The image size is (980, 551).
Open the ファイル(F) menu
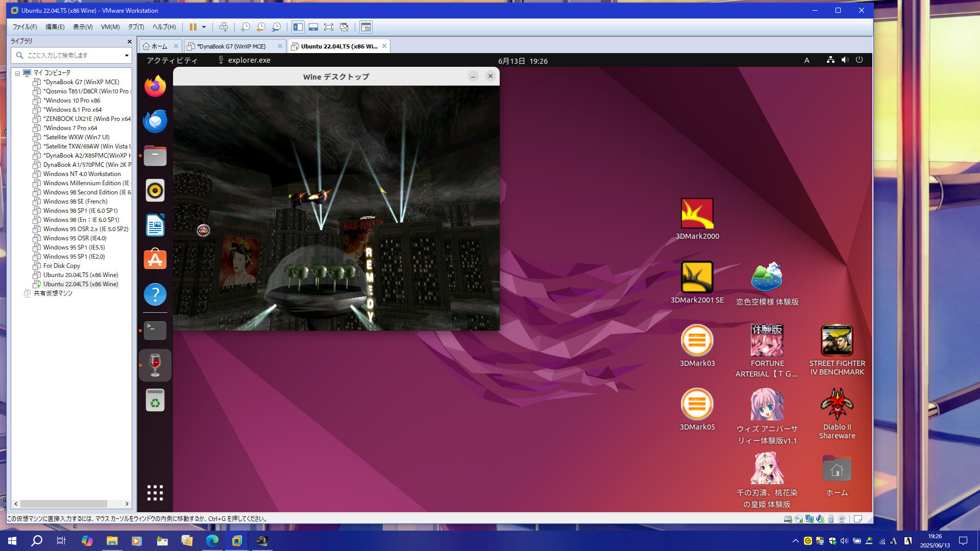click(x=24, y=27)
